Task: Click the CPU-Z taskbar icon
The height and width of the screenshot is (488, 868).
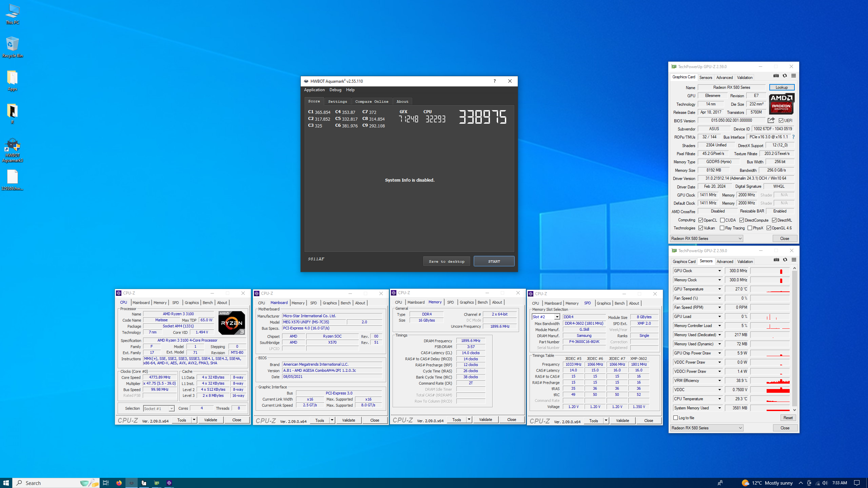Action: coord(169,483)
